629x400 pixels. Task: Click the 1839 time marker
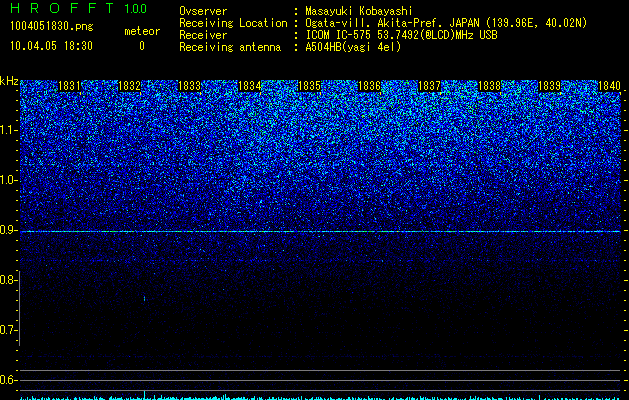tap(549, 86)
